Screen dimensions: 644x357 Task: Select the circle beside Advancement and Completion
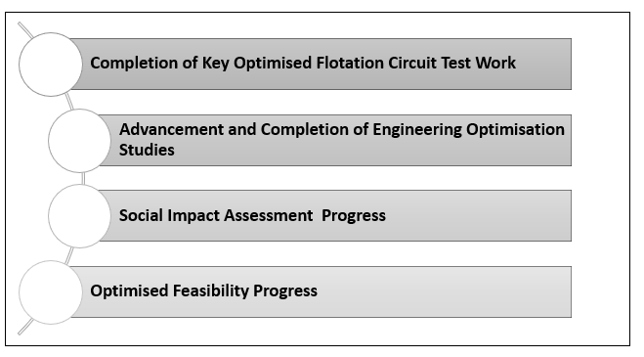pos(80,141)
